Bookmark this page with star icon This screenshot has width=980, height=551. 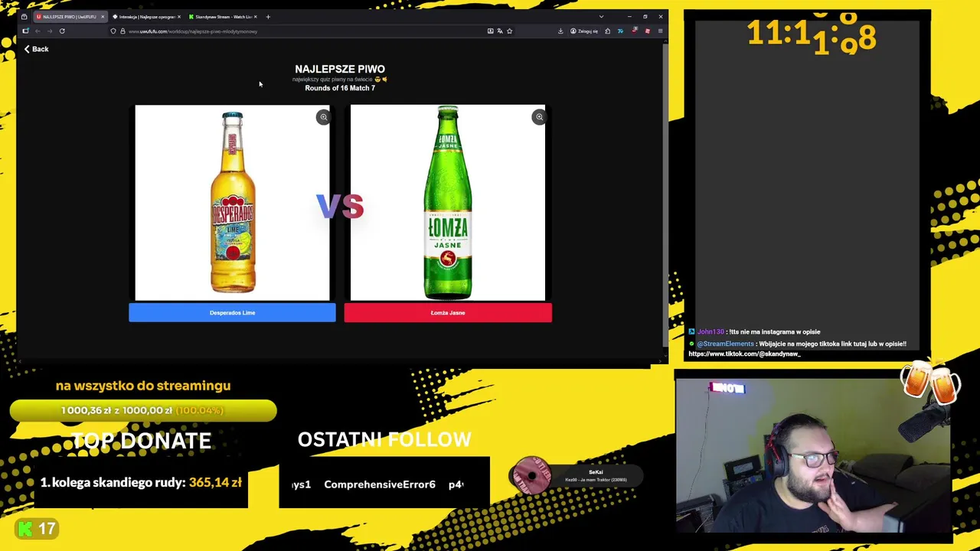509,31
